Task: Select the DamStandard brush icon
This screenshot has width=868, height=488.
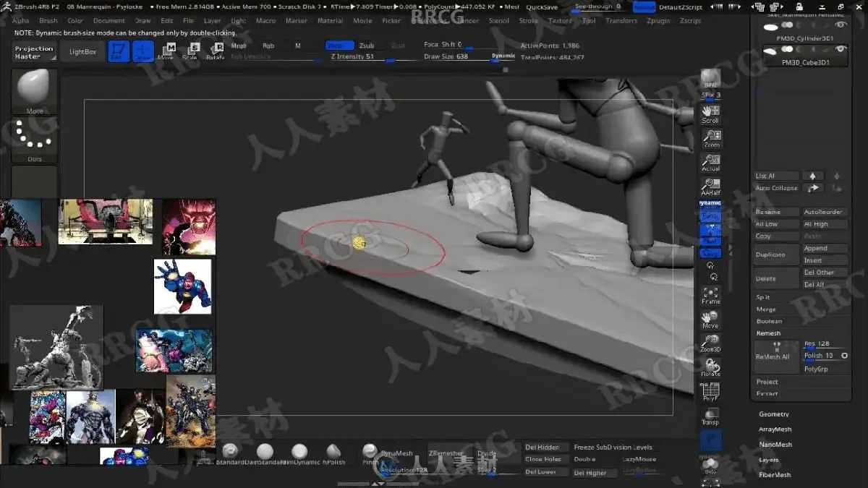Action: tap(265, 453)
